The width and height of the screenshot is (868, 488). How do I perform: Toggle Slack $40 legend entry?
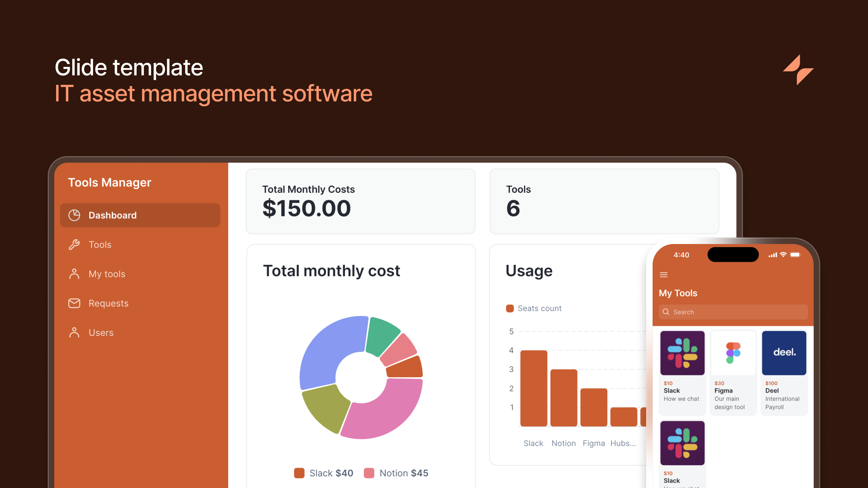(324, 473)
